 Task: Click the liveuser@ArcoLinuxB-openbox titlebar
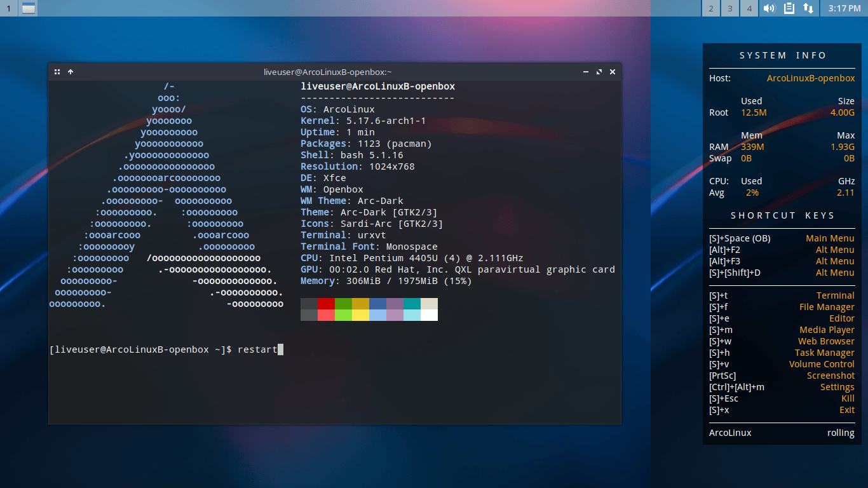point(327,72)
